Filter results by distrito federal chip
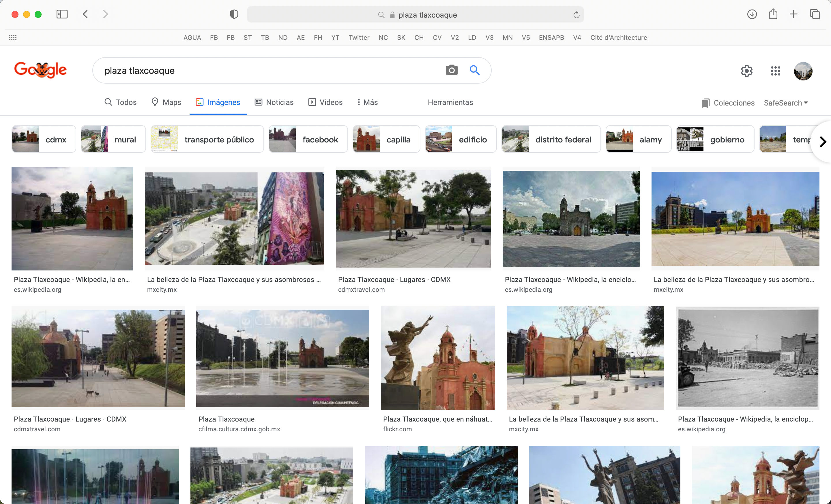Image resolution: width=831 pixels, height=504 pixels. [x=551, y=139]
